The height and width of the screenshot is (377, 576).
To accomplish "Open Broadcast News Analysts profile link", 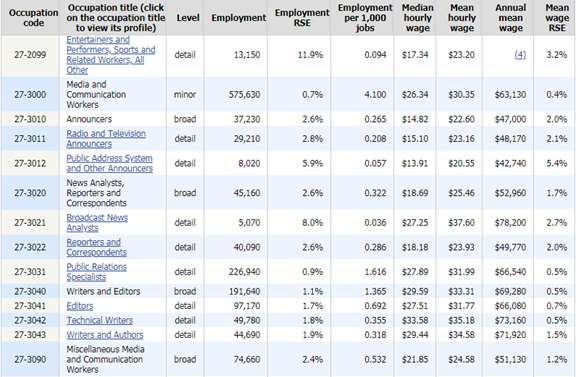I will tap(97, 223).
